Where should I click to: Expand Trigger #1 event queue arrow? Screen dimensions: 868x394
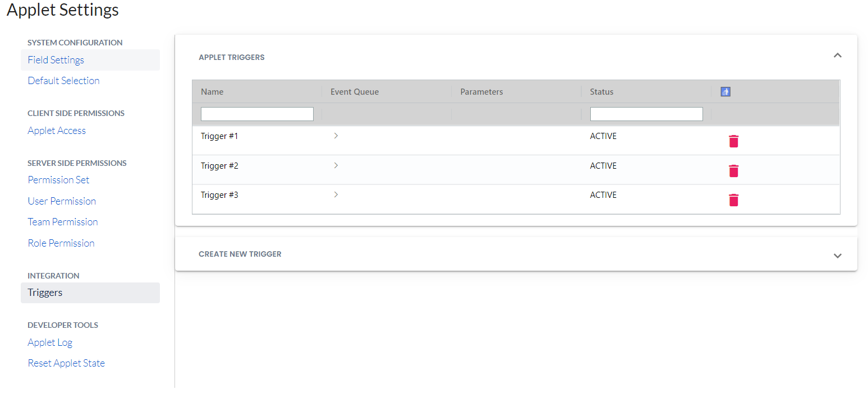[x=336, y=136]
